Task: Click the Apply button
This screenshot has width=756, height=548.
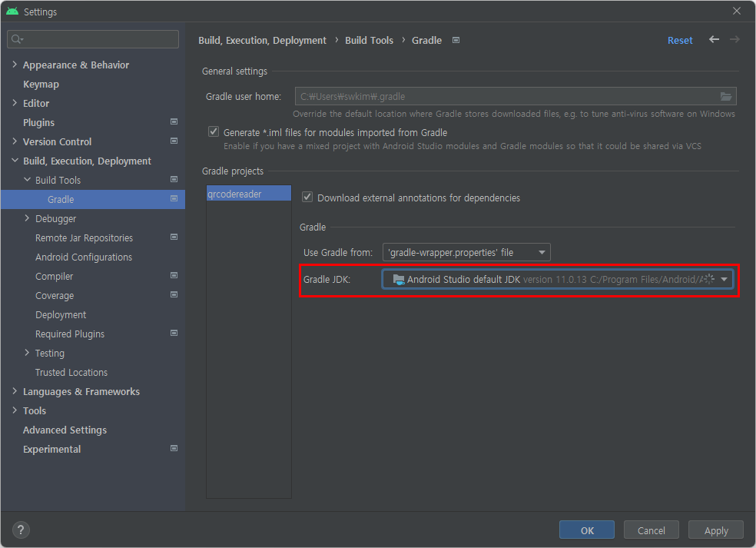Action: pos(716,530)
